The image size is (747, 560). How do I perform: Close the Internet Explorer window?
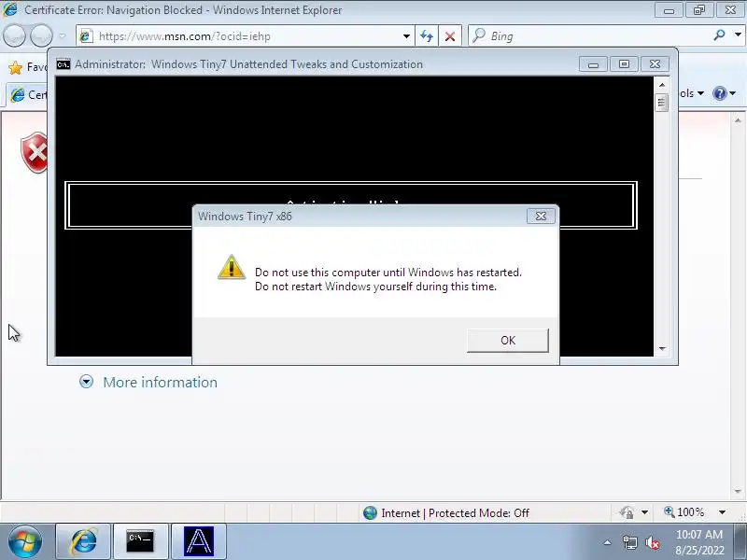coord(730,10)
